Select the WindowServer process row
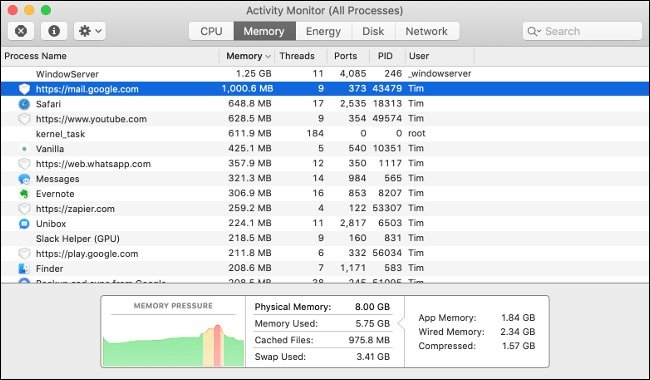The height and width of the screenshot is (380, 650). pos(325,74)
